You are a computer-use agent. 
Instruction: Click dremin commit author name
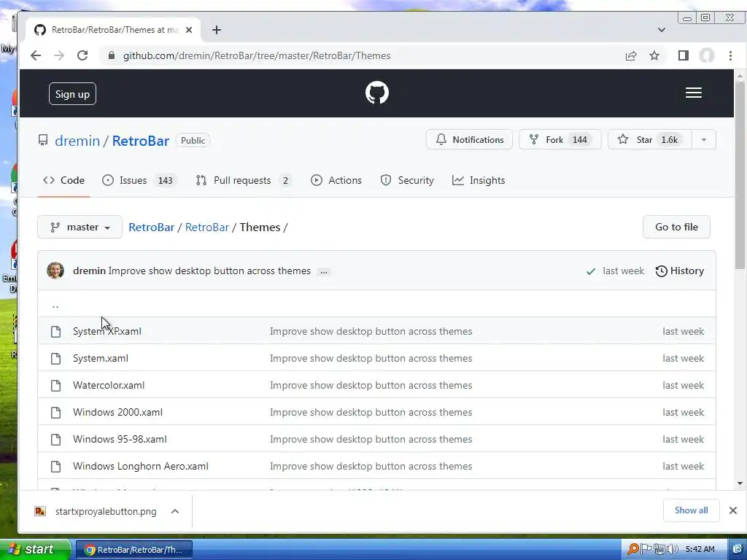tap(89, 271)
